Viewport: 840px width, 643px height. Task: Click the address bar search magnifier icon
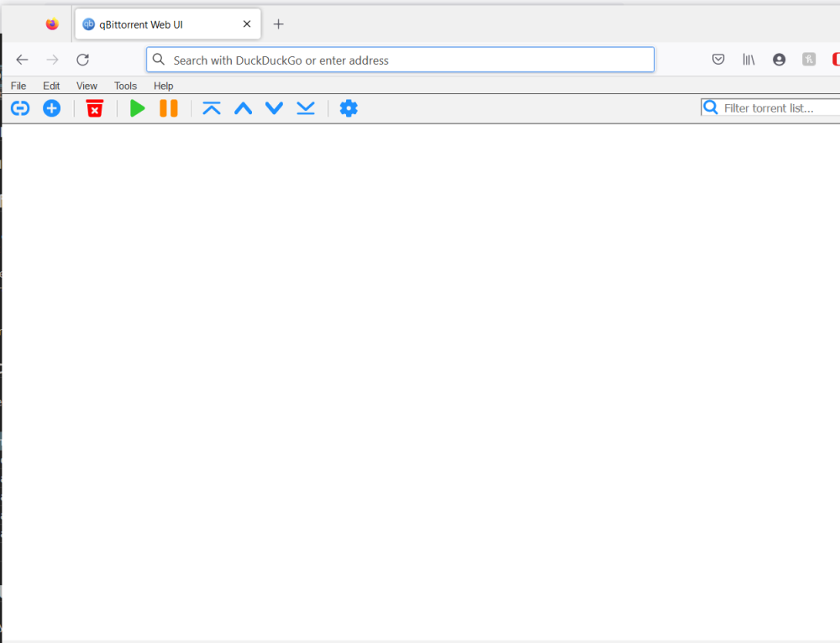point(159,60)
